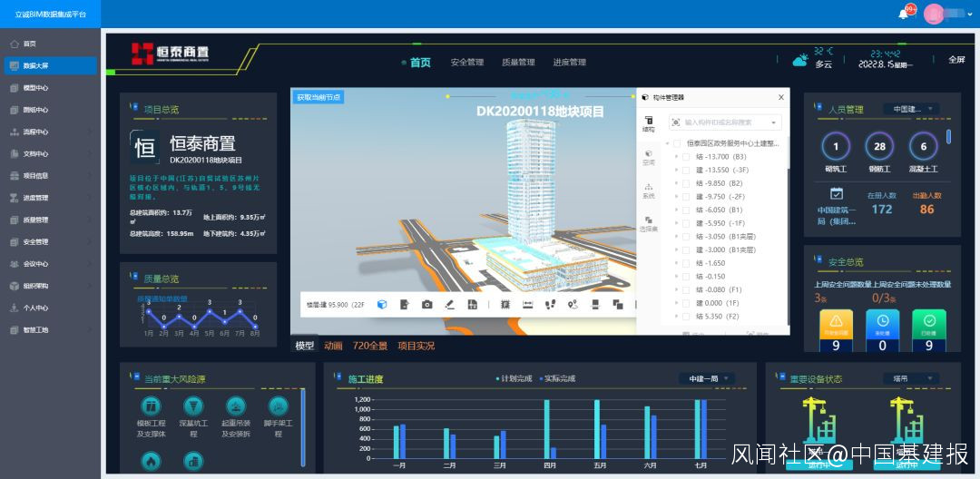Check the 结 -1.650 checkbox

[x=686, y=263]
